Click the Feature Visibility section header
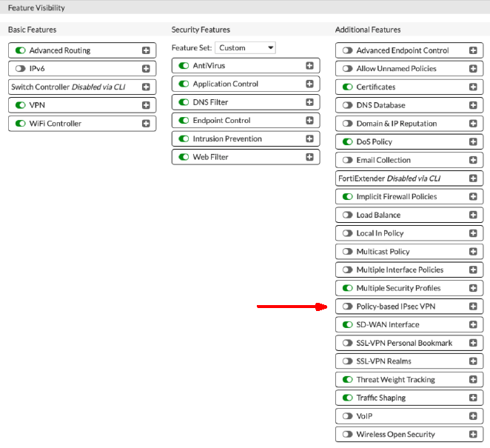490x448 pixels. 37,8
